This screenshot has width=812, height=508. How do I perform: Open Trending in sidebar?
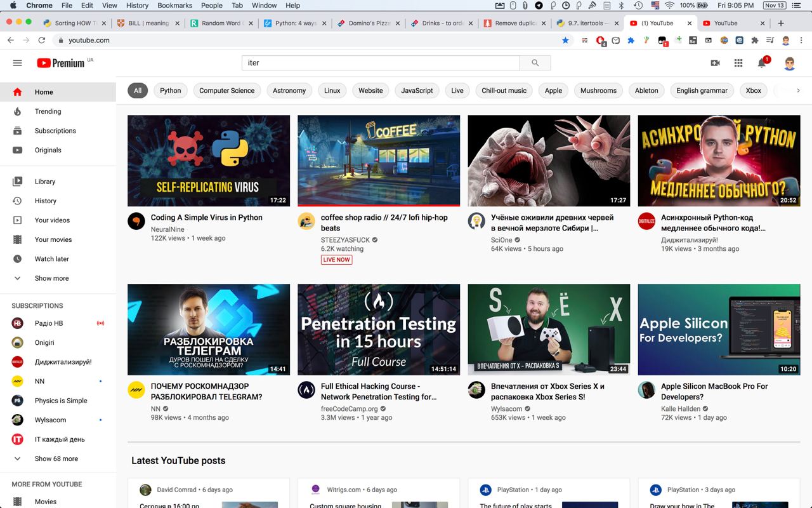point(58,111)
